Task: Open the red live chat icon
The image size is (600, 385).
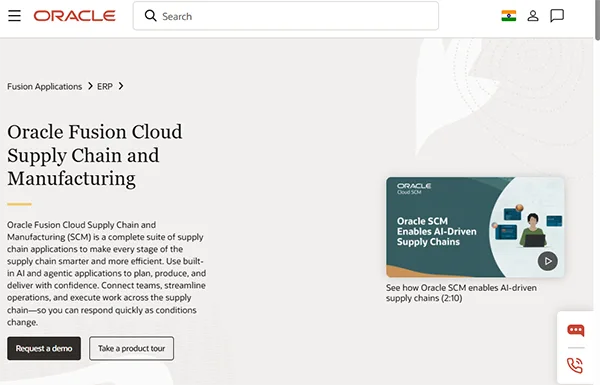Action: pyautogui.click(x=576, y=330)
